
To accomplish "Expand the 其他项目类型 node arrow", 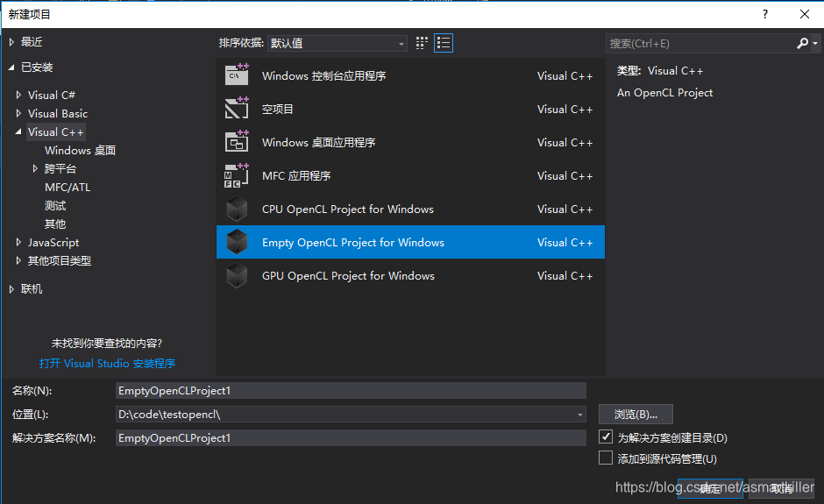I will (x=18, y=260).
